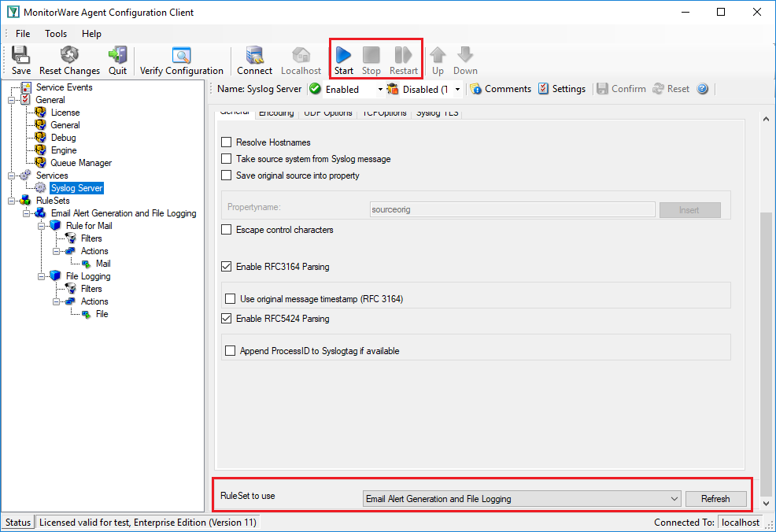This screenshot has height=532, width=776.
Task: Check Append ProcessID to Syslogtag if available
Action: (x=230, y=351)
